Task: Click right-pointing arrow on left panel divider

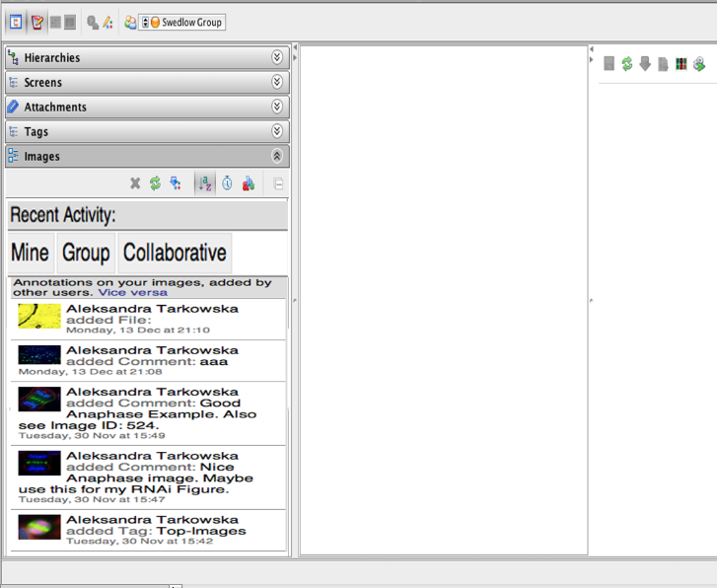Action: pyautogui.click(x=295, y=57)
